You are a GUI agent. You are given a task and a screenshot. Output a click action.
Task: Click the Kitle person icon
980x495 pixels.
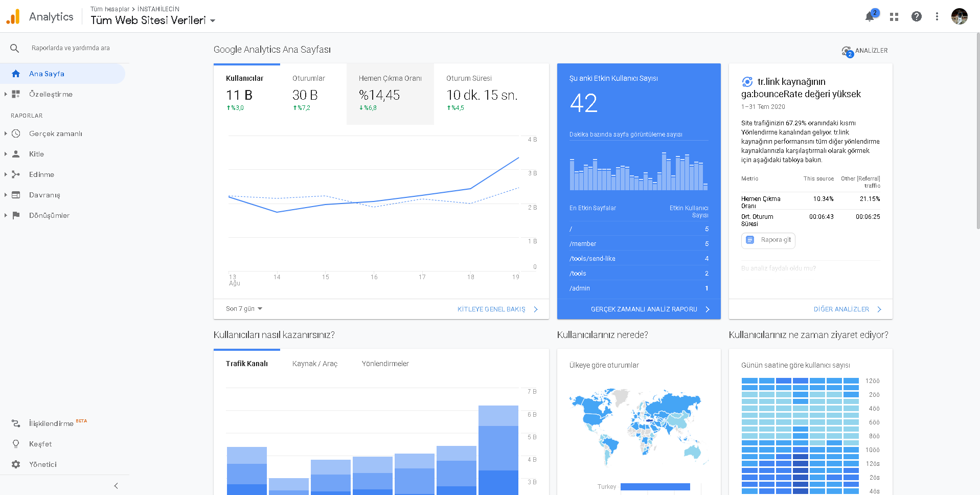click(x=16, y=154)
